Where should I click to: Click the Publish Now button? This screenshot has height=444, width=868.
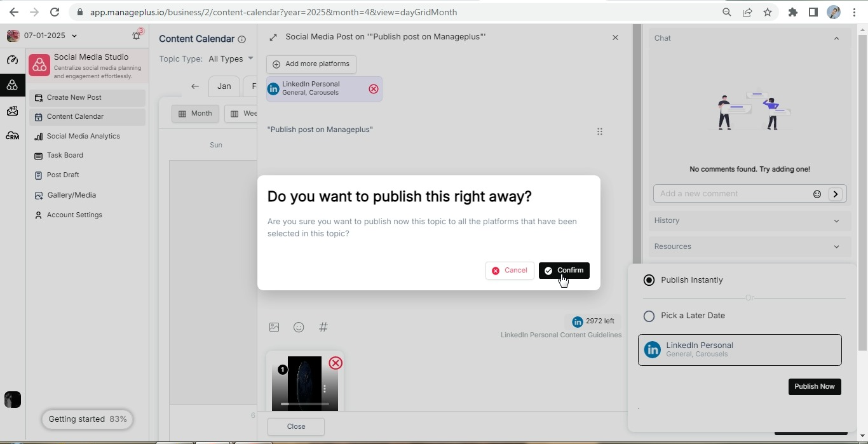[x=815, y=387]
